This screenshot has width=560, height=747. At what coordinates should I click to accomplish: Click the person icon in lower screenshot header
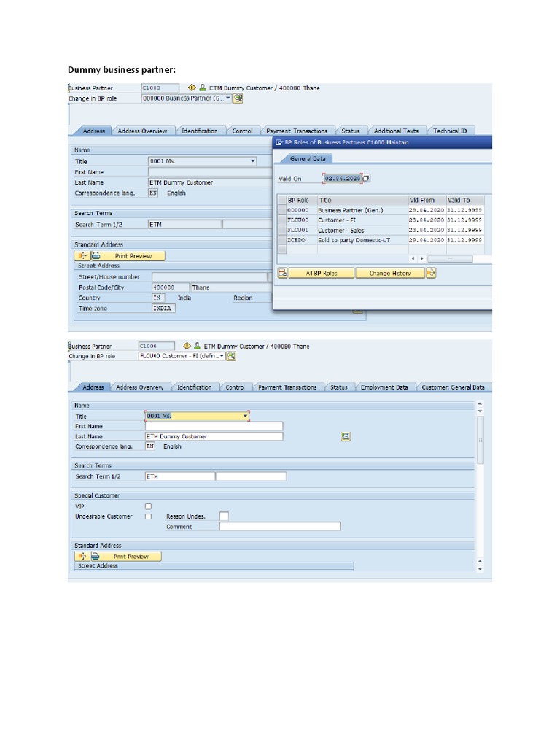(197, 346)
